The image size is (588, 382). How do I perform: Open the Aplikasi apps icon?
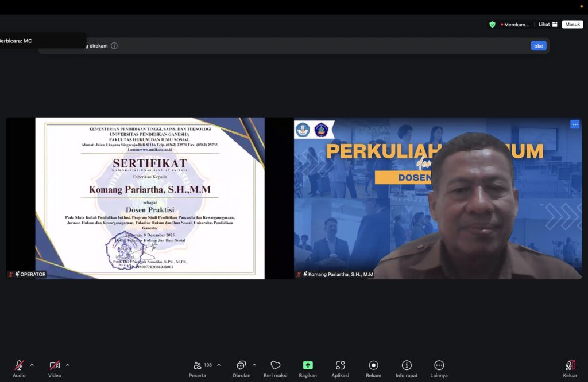pyautogui.click(x=340, y=365)
